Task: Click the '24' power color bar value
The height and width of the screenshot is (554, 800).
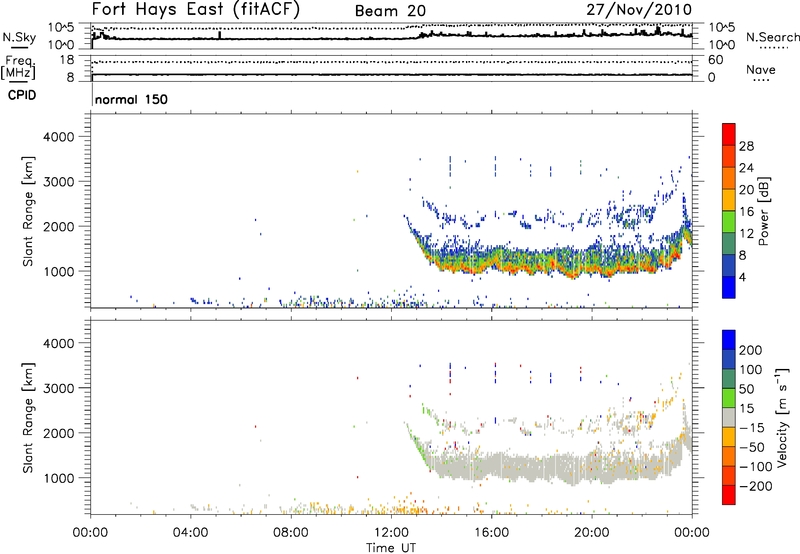Action: click(746, 168)
